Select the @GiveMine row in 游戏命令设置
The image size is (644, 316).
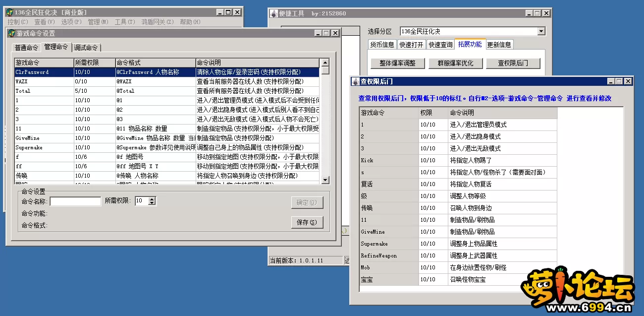(x=167, y=138)
